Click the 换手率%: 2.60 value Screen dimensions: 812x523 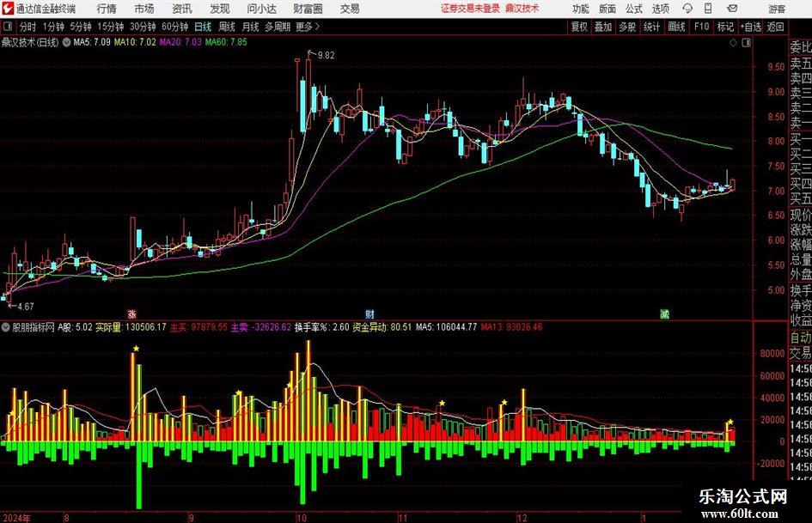[x=322, y=327]
